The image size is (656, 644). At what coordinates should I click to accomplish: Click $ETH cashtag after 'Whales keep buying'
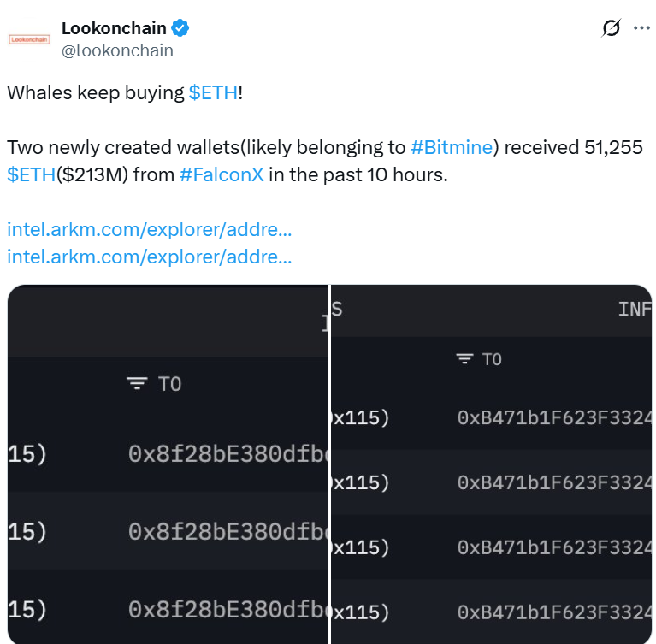point(213,93)
